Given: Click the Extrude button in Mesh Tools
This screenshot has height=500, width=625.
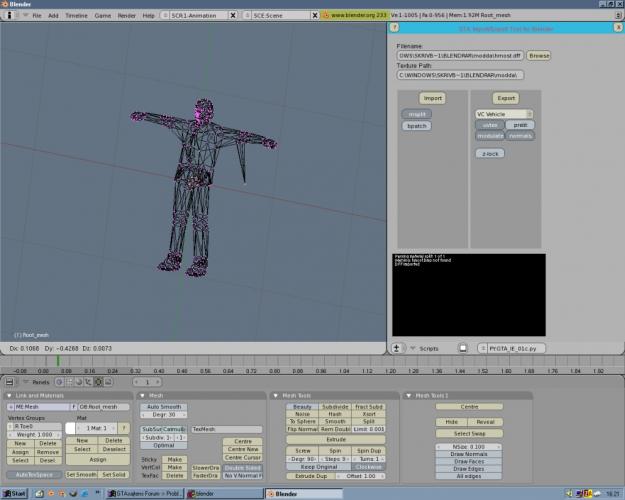Looking at the screenshot, I should [x=336, y=439].
